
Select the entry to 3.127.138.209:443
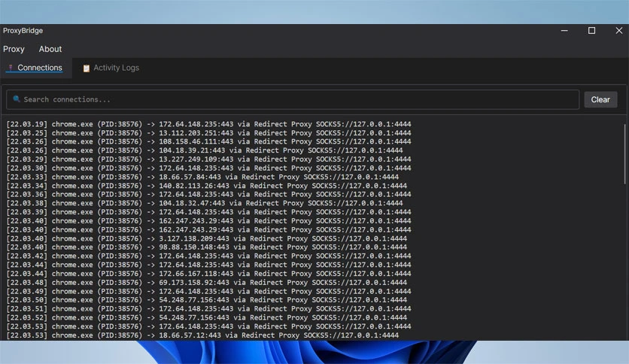tap(207, 238)
